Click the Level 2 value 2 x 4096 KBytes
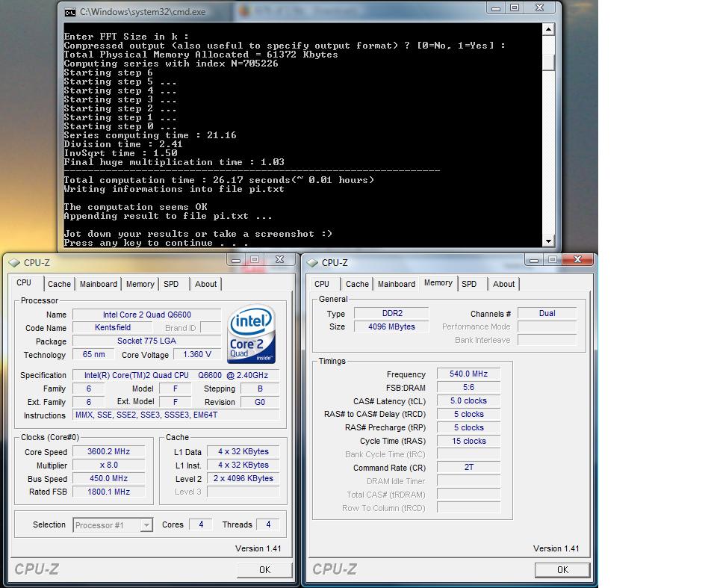Screen dimensions: 717x588 [x=243, y=479]
